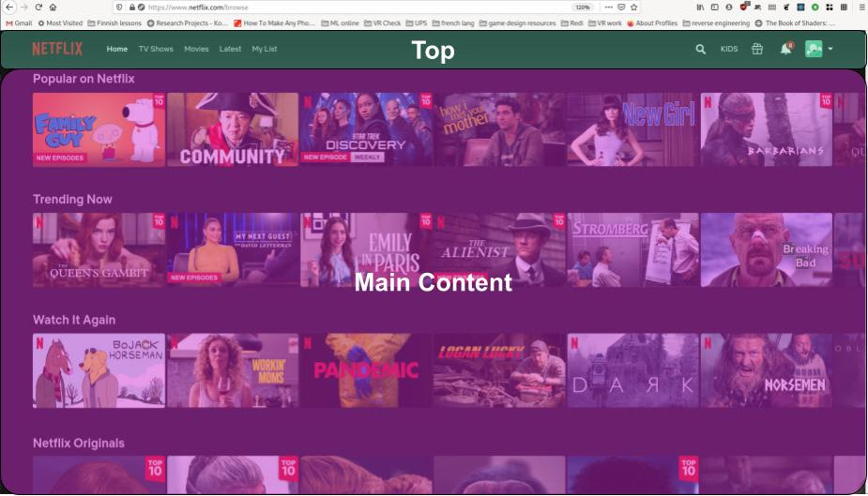Open the New Girl title card
The width and height of the screenshot is (868, 496).
(632, 129)
